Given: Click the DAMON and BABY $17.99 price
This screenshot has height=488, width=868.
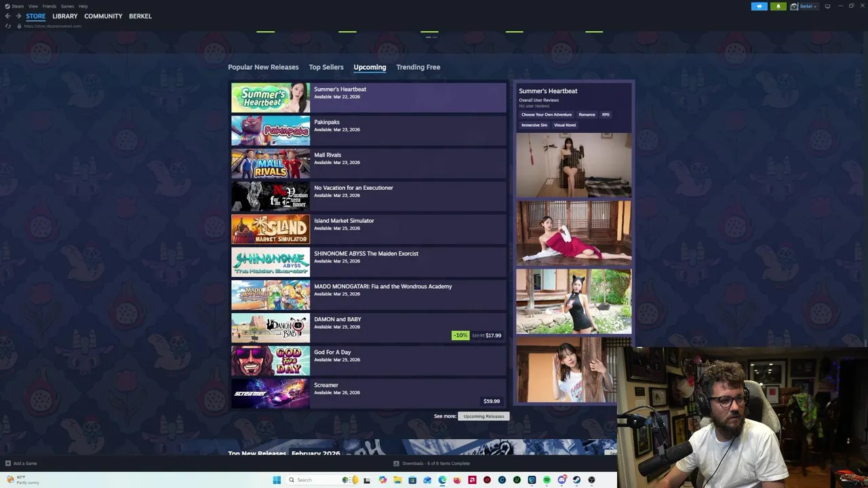Looking at the screenshot, I should (x=493, y=335).
